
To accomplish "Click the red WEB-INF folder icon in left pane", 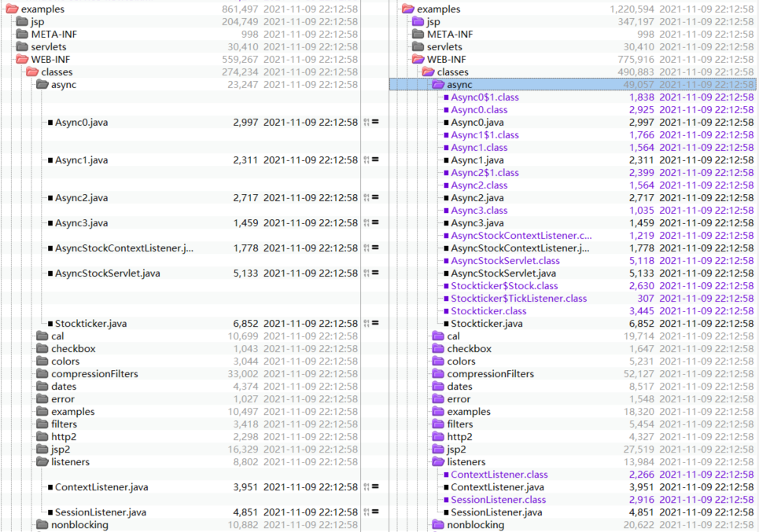I will pyautogui.click(x=22, y=60).
